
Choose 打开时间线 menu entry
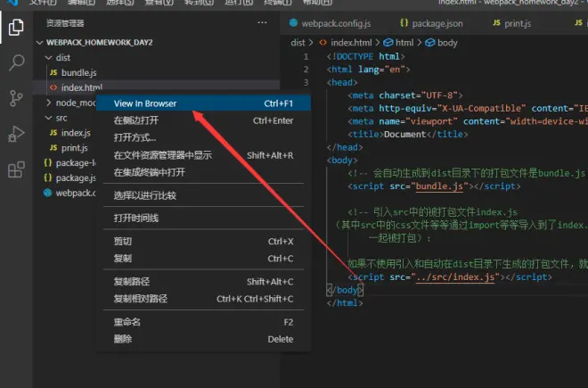coord(203,219)
